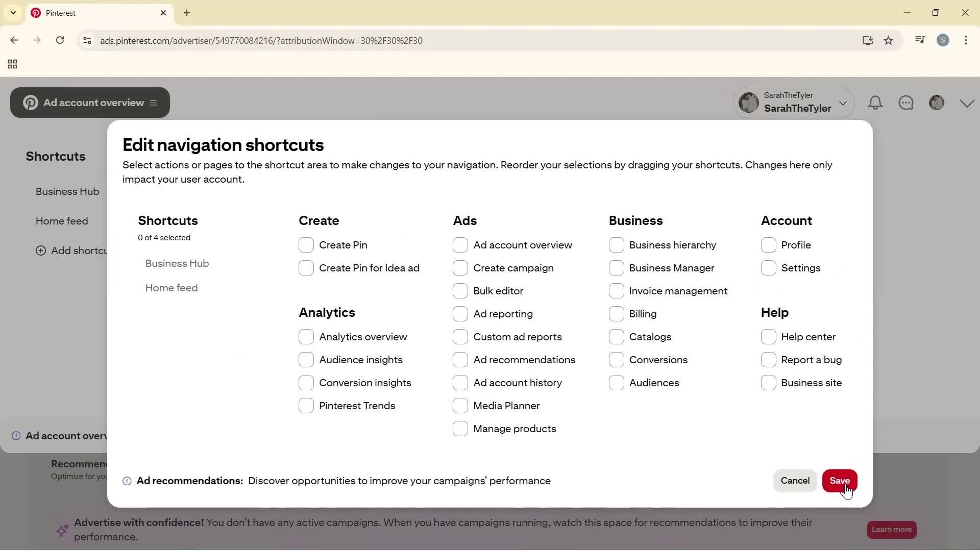The width and height of the screenshot is (980, 551).
Task: Enable the Help center checkbox
Action: coord(769,337)
